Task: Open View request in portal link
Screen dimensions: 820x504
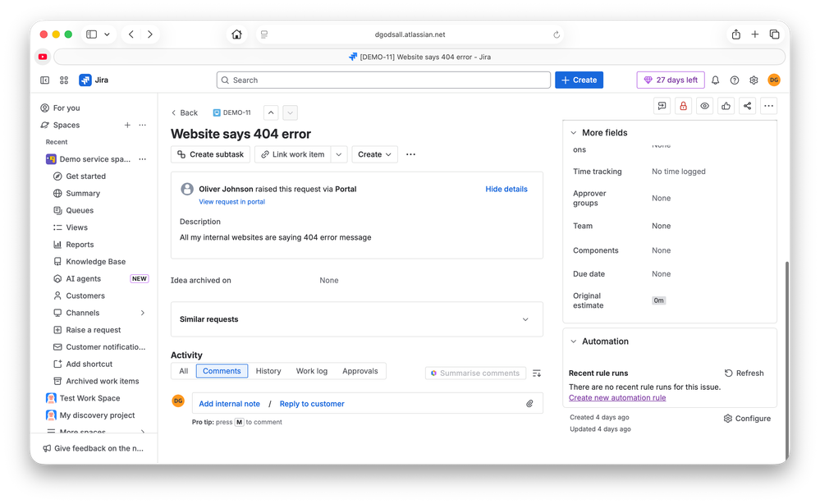Action: click(x=231, y=202)
